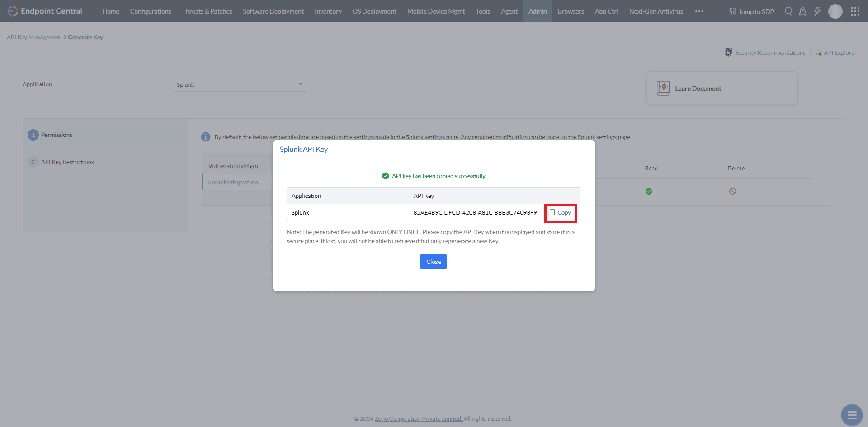Click the Copy link for the API key
Image resolution: width=868 pixels, height=427 pixels.
[x=564, y=213]
